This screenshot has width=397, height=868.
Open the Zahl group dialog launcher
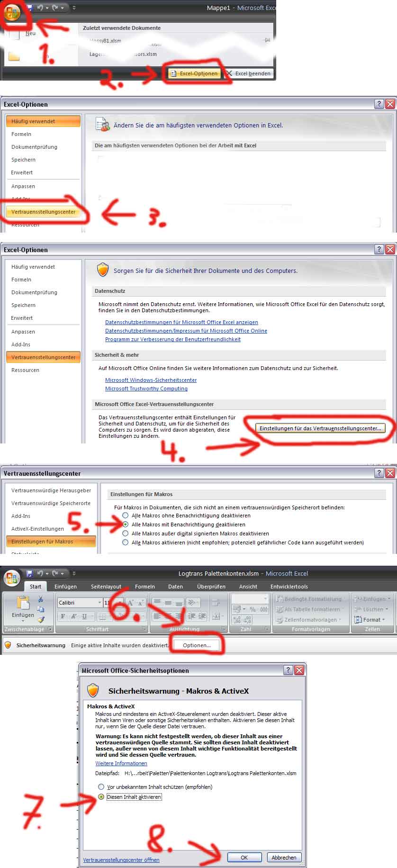tap(267, 629)
